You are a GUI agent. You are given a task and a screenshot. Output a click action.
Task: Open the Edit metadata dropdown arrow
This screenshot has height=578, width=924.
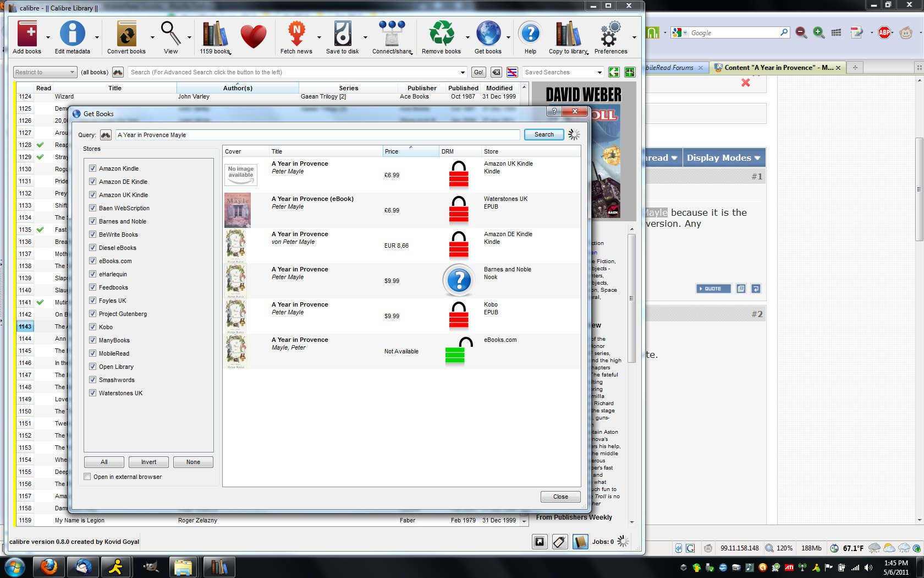pyautogui.click(x=97, y=37)
